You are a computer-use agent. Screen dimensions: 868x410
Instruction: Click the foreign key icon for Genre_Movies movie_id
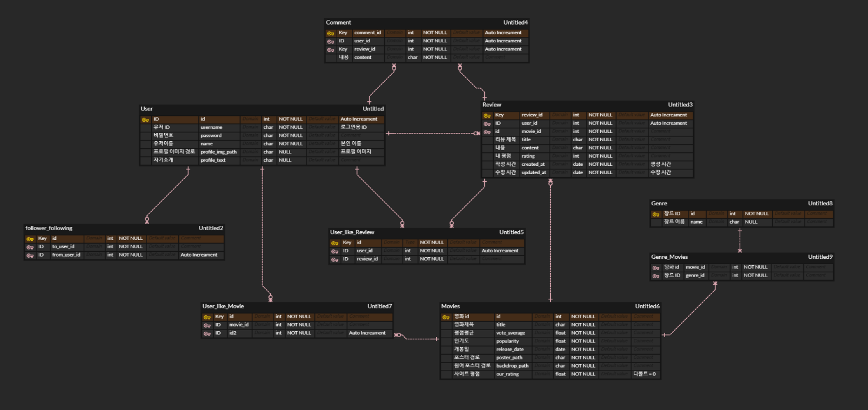[x=656, y=268]
